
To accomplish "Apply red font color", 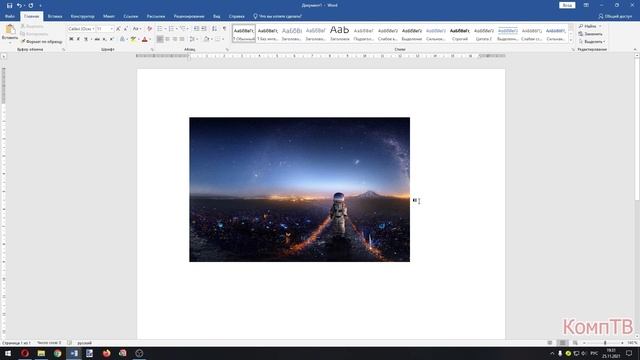I will point(144,39).
